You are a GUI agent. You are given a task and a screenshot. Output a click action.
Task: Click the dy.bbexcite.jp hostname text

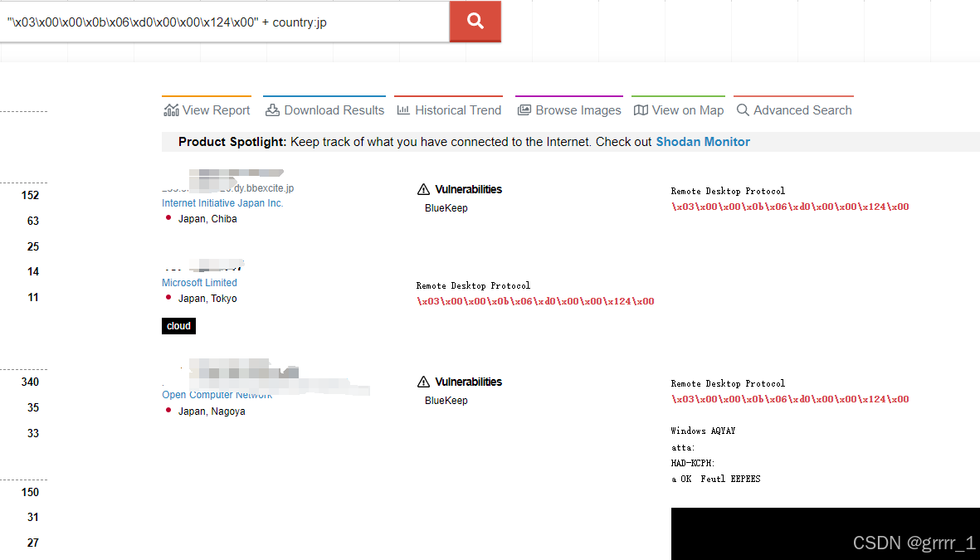coord(263,188)
